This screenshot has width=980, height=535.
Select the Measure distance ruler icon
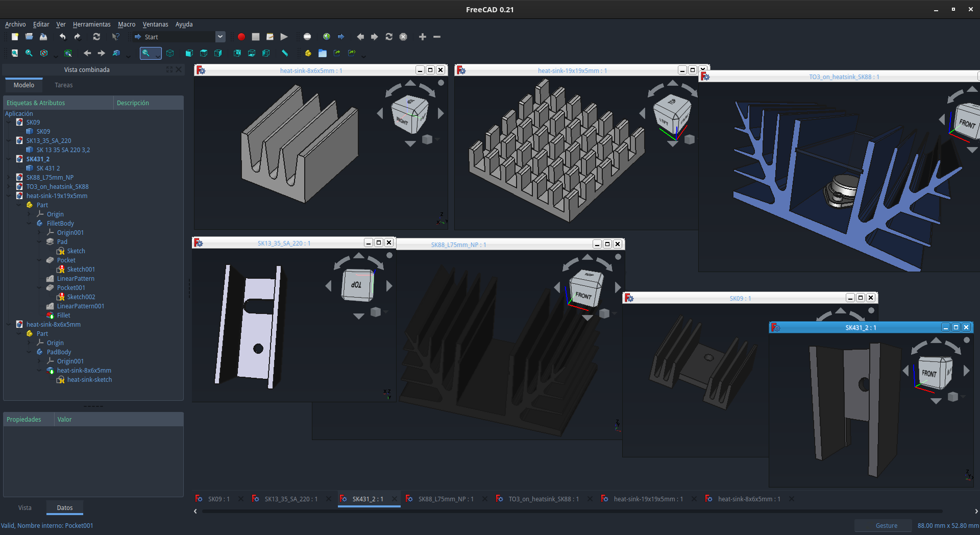pyautogui.click(x=285, y=53)
